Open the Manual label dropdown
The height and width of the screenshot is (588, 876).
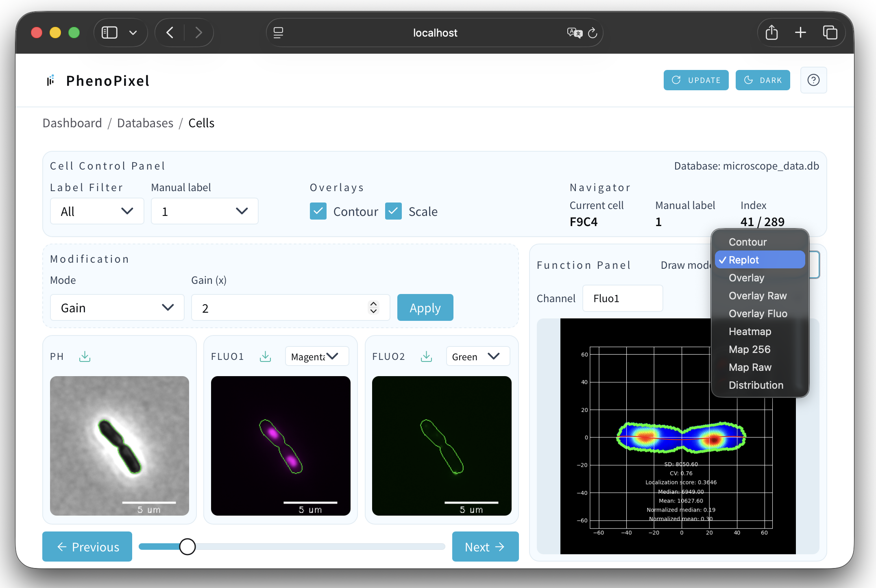pyautogui.click(x=205, y=211)
